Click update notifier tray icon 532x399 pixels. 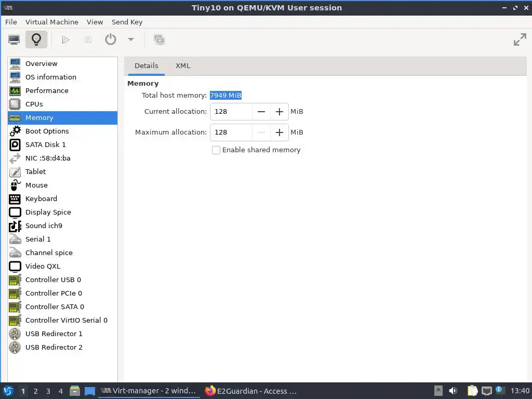(x=500, y=390)
